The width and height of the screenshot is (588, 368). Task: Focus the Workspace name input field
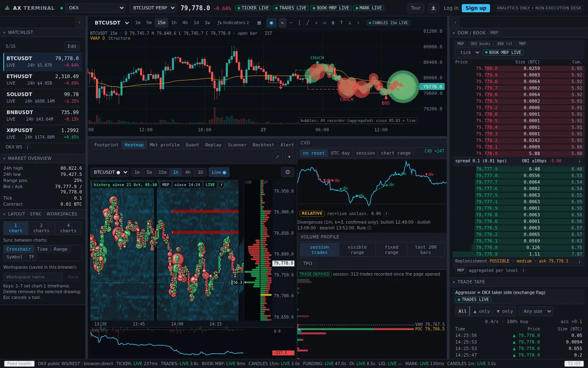33,277
